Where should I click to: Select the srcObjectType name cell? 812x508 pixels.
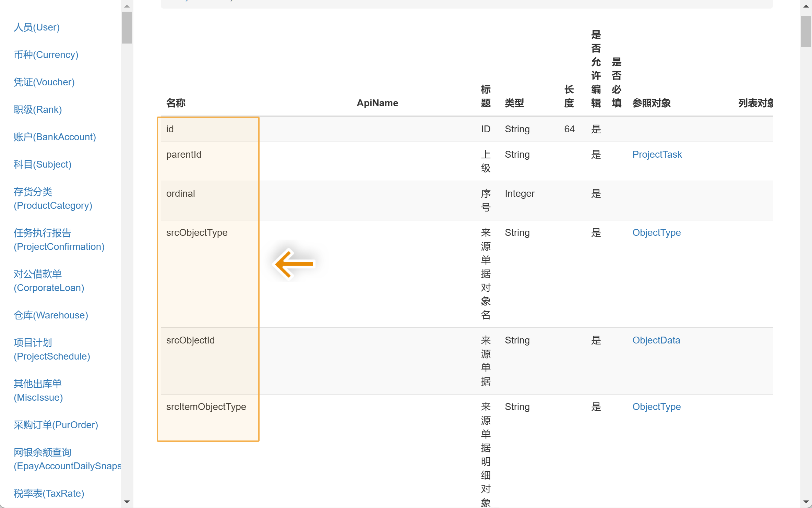(197, 233)
